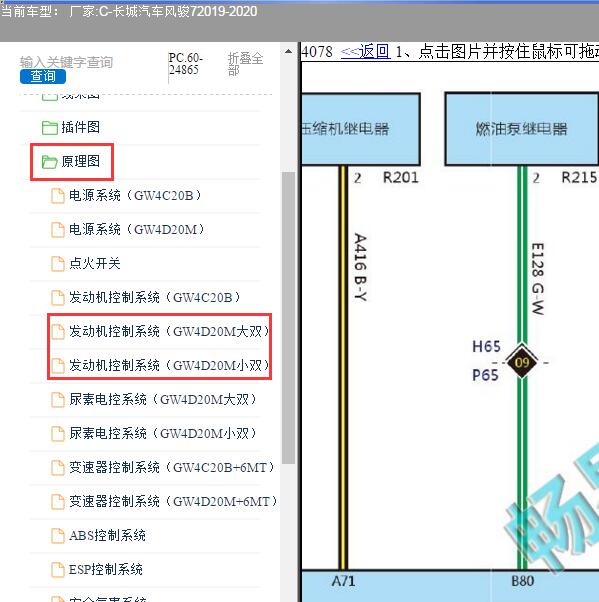Click document icon beside ESP控制系统

58,569
